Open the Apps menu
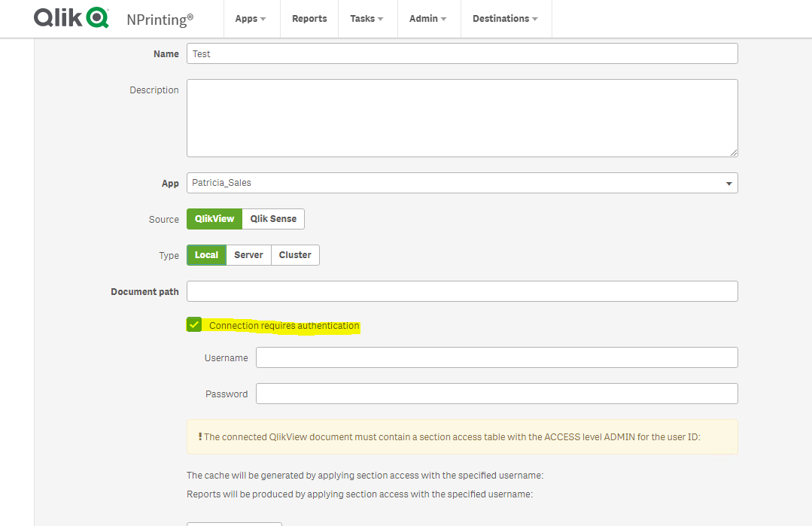The width and height of the screenshot is (812, 526). click(x=251, y=19)
